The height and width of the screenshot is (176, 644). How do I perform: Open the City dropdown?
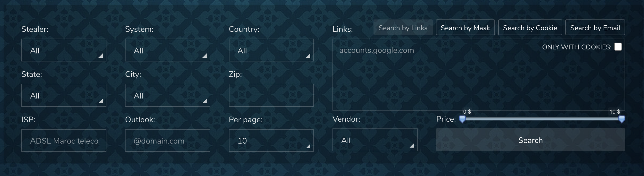click(167, 95)
